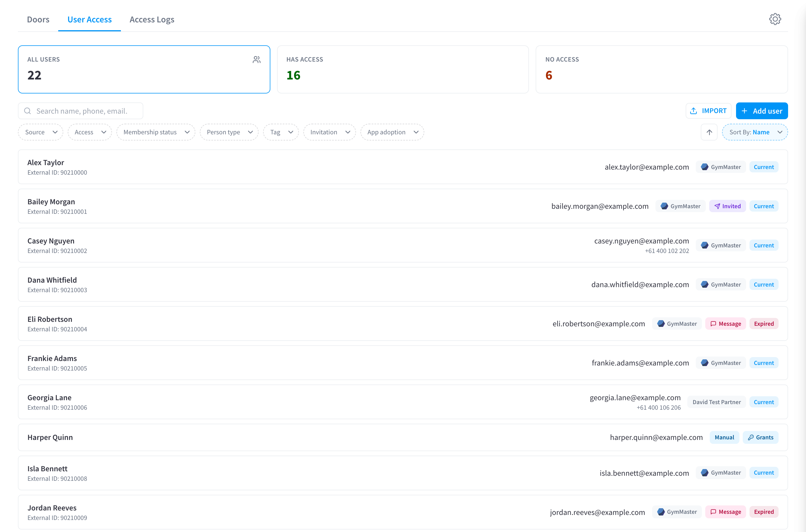The height and width of the screenshot is (532, 806).
Task: Click Manual badge on Harper Quinn row
Action: pyautogui.click(x=724, y=437)
